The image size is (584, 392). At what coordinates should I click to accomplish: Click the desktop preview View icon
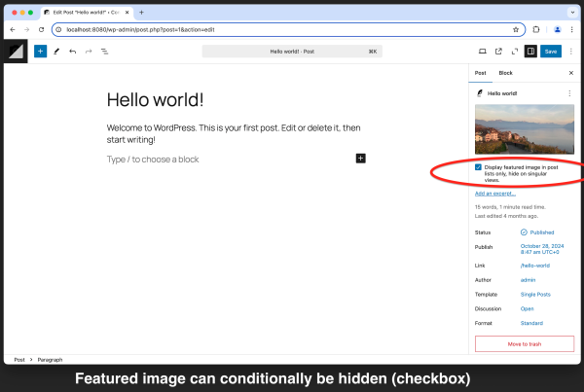tap(483, 51)
